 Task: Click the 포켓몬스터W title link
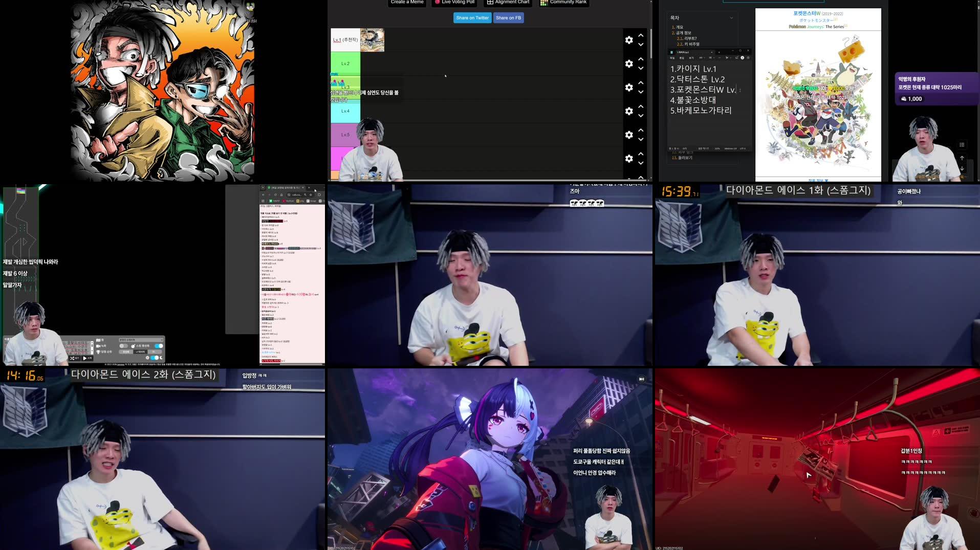point(807,13)
